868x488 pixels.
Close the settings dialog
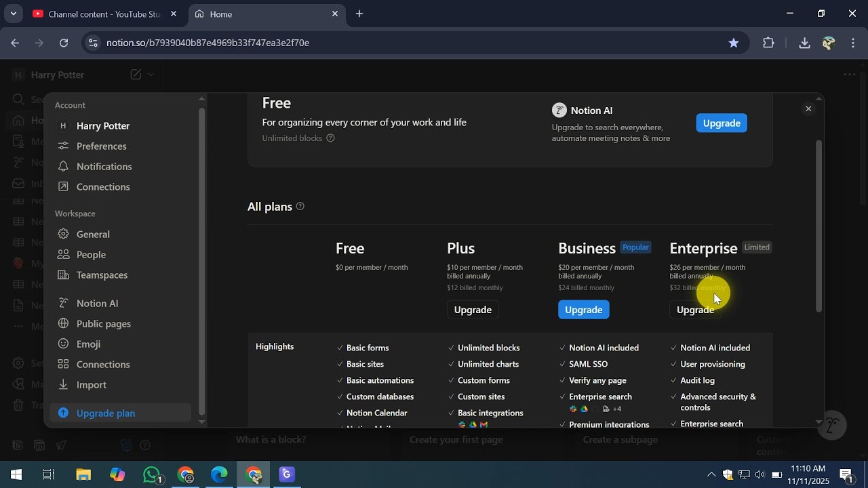(x=808, y=109)
